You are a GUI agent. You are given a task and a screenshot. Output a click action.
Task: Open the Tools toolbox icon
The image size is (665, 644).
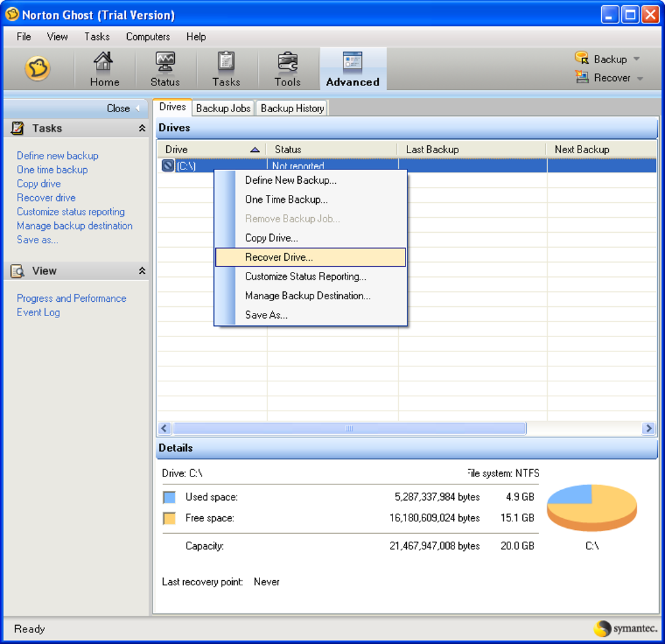[x=288, y=62]
